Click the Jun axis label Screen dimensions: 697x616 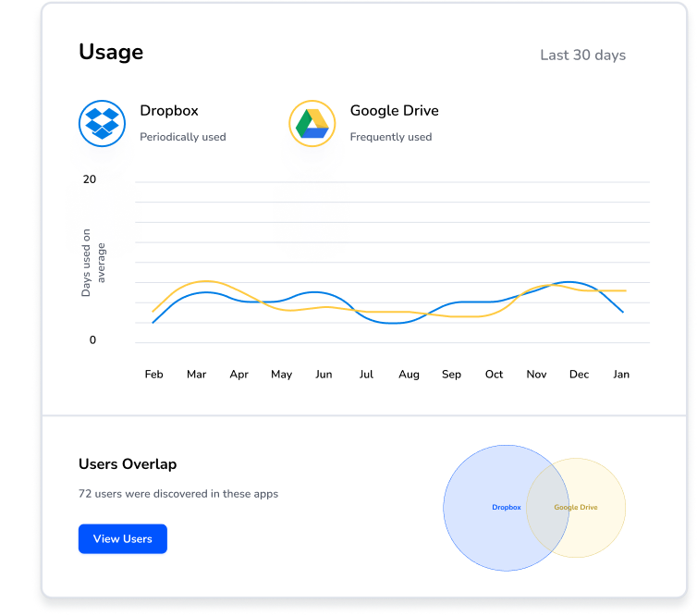coord(324,375)
